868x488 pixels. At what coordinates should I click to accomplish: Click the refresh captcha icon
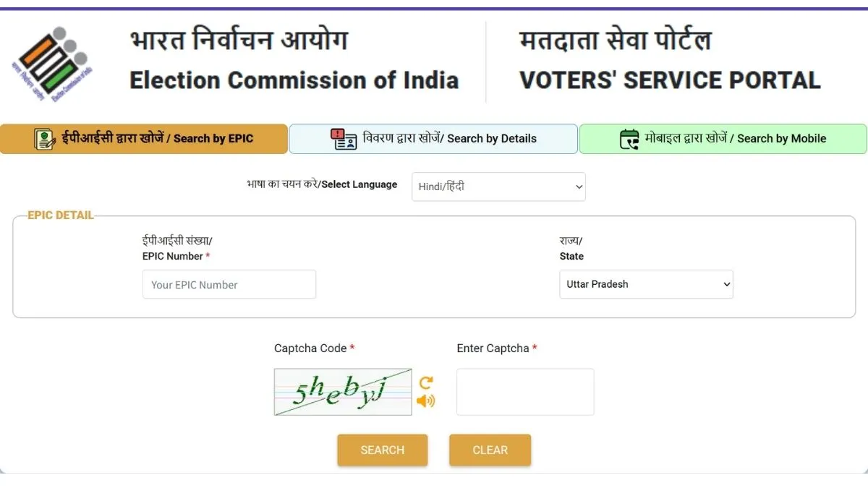click(x=426, y=382)
